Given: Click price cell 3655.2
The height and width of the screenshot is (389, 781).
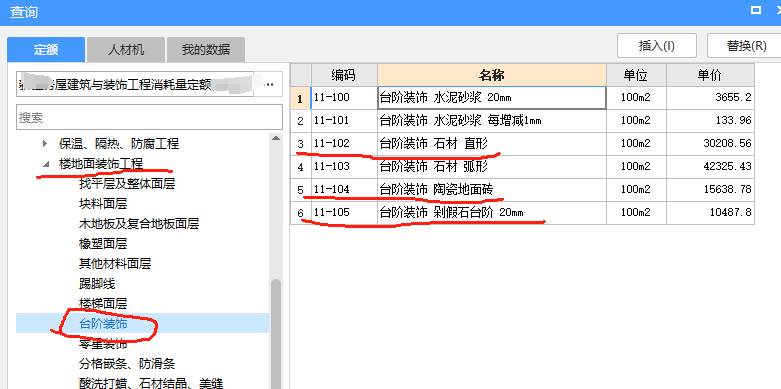Looking at the screenshot, I should click(x=710, y=98).
